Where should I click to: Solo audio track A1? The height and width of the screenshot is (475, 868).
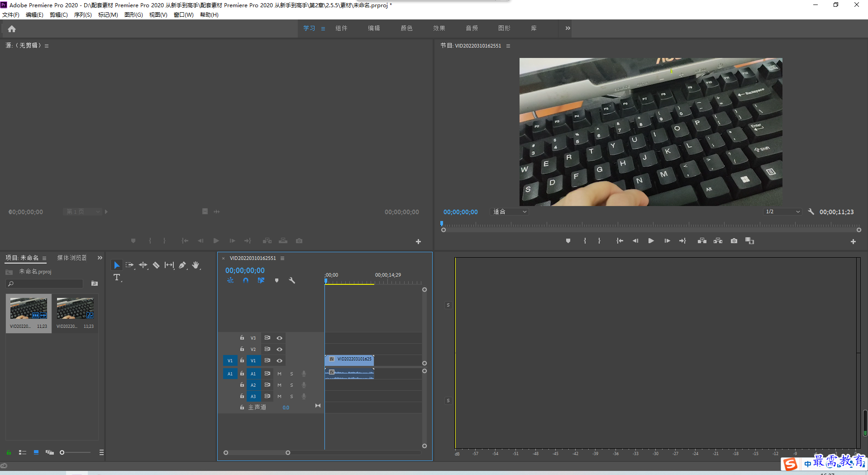(291, 374)
